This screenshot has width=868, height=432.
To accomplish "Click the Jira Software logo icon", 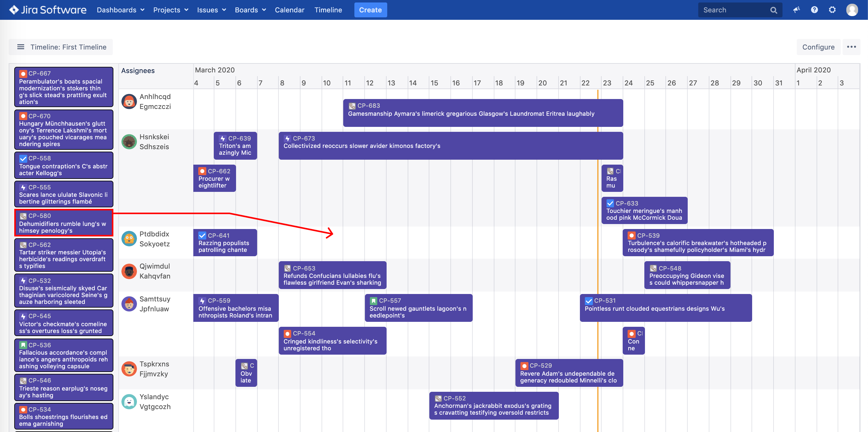I will click(14, 10).
